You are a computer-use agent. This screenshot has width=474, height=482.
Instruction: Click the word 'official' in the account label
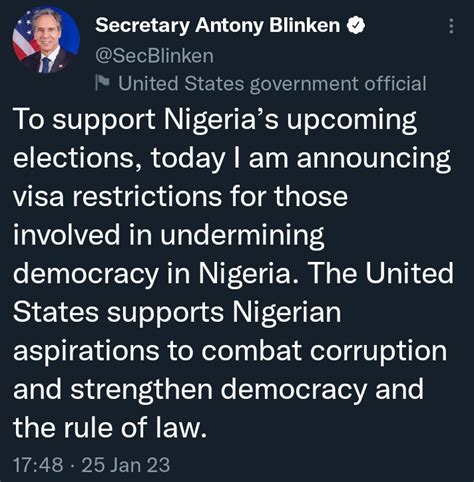(395, 83)
